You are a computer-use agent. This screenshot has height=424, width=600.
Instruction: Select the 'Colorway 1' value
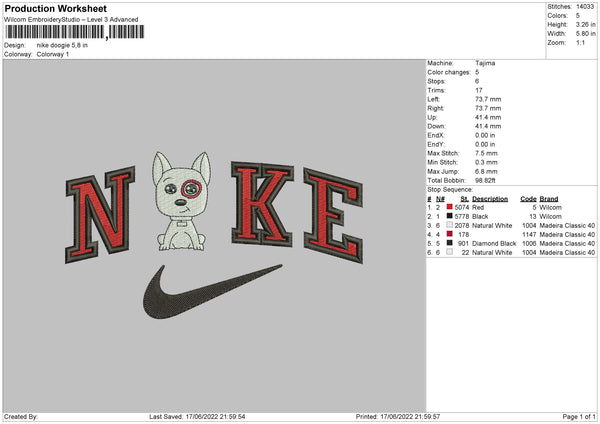(x=53, y=54)
